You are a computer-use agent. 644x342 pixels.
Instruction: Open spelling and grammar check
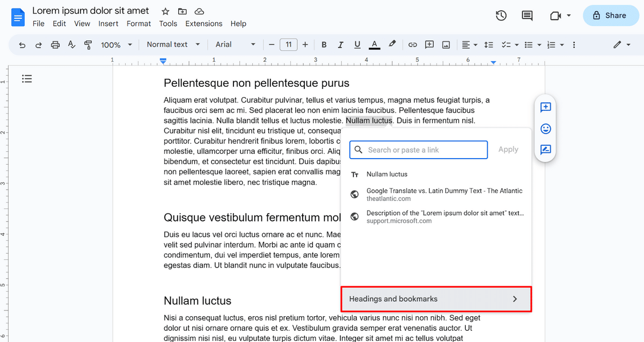tap(71, 44)
